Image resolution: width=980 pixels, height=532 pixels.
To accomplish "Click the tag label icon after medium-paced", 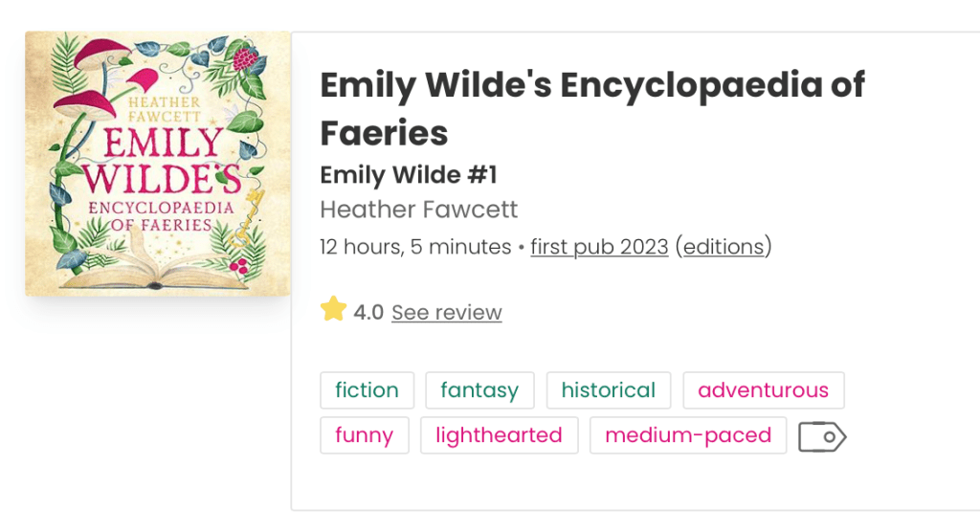I will coord(822,436).
